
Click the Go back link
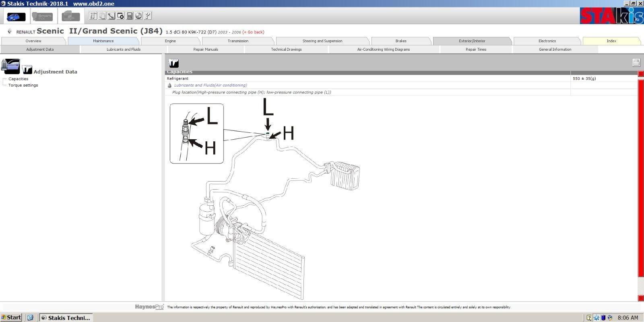pos(254,32)
